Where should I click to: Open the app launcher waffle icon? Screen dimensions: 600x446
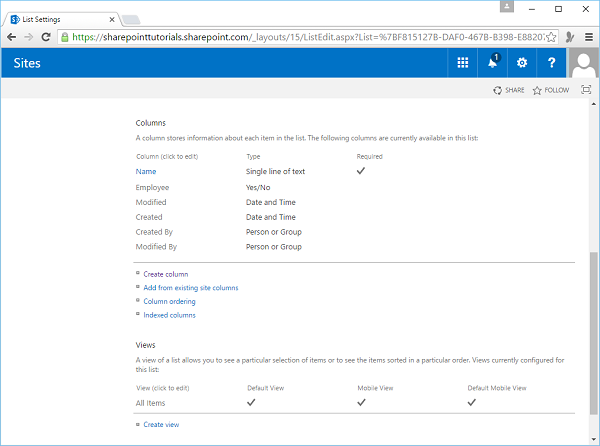tap(463, 63)
